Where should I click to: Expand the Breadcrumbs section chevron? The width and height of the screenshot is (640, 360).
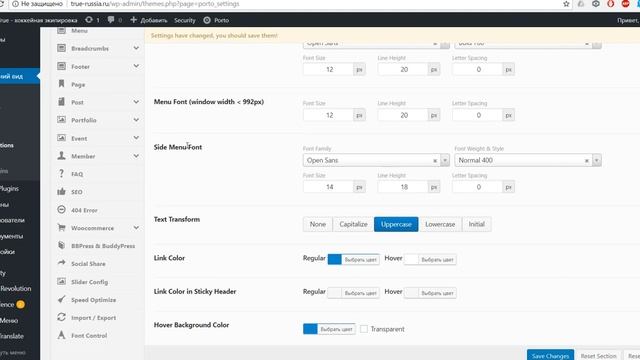coord(136,48)
